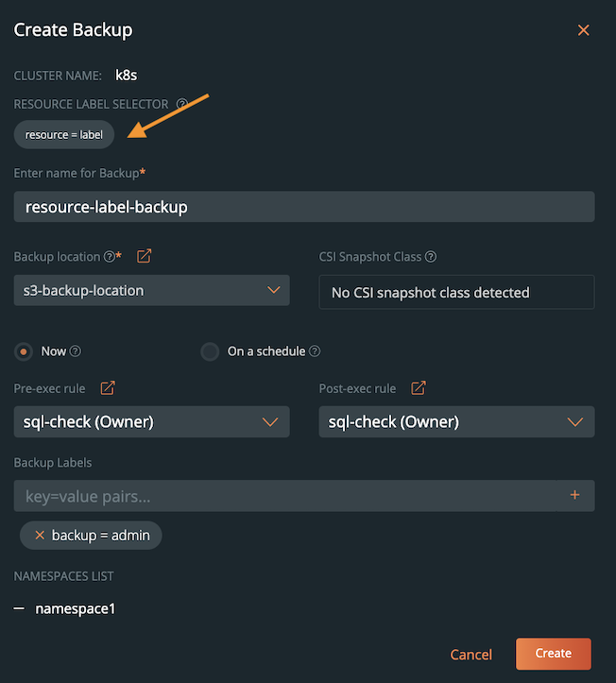616x683 pixels.
Task: Open the s3-backup-location dropdown
Action: click(x=151, y=290)
